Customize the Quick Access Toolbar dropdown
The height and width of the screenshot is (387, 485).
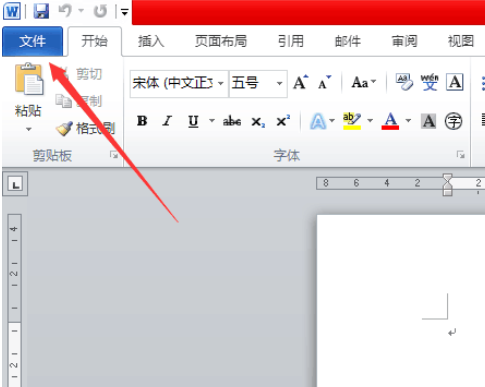tap(124, 13)
